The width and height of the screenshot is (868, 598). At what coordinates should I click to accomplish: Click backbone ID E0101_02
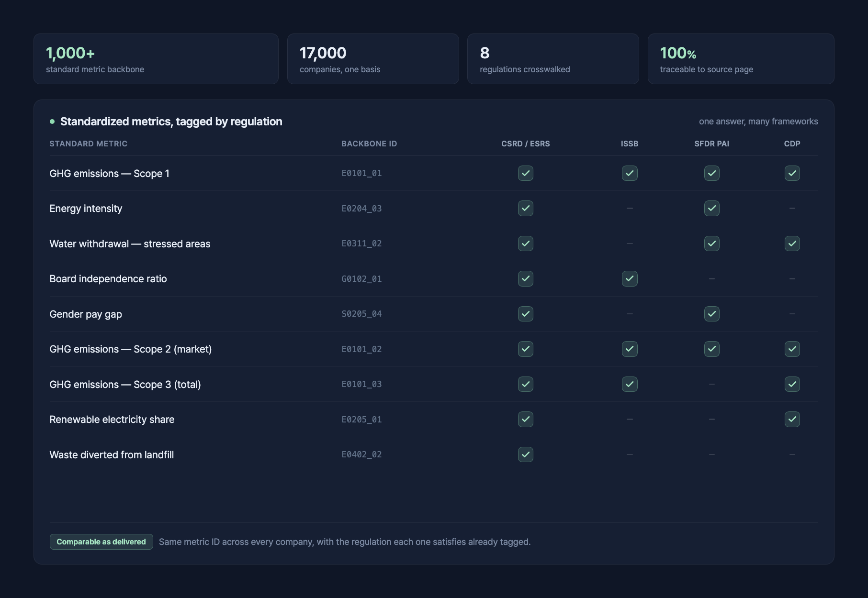pyautogui.click(x=361, y=349)
